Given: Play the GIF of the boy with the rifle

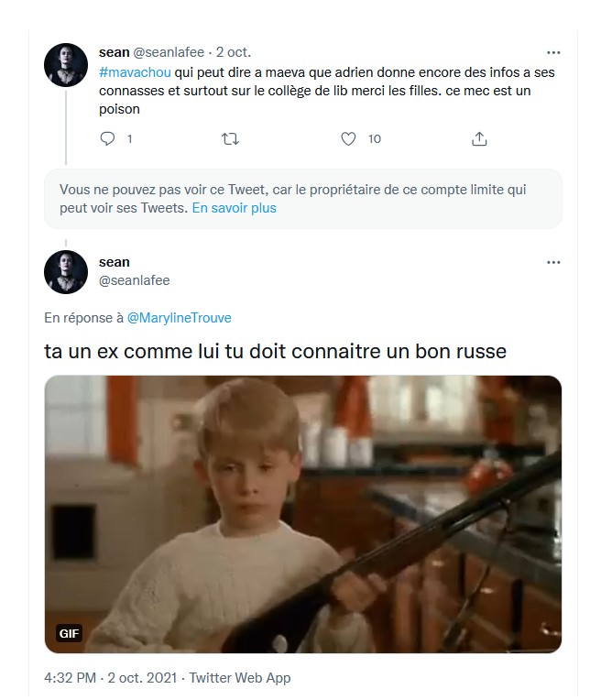Looking at the screenshot, I should pos(303,514).
